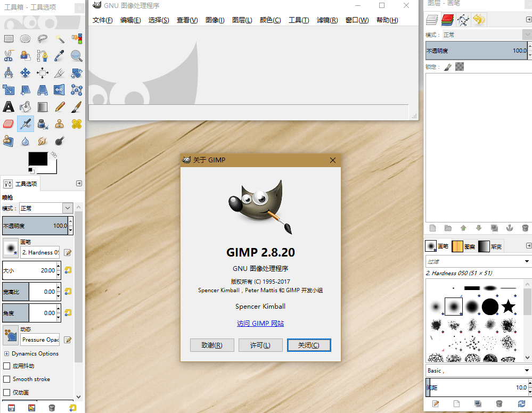Select the Text tool in toolbox
532x413 pixels.
pos(9,107)
